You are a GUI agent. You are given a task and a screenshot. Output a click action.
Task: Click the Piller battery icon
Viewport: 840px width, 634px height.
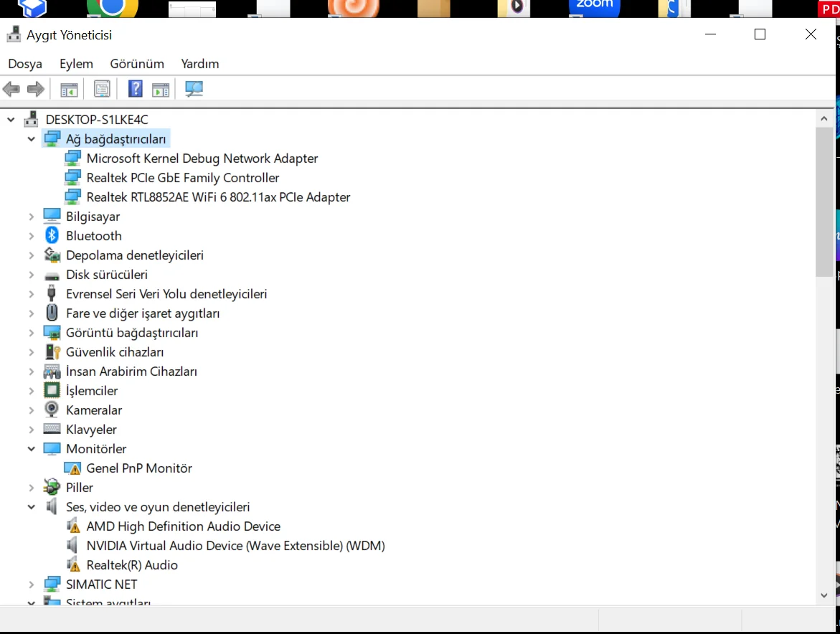[52, 487]
